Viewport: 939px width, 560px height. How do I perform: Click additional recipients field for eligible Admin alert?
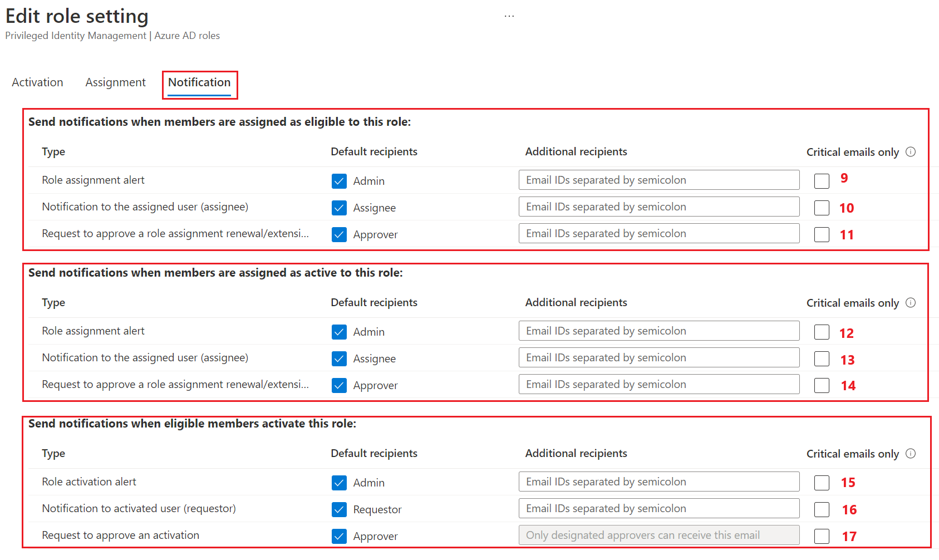coord(658,180)
